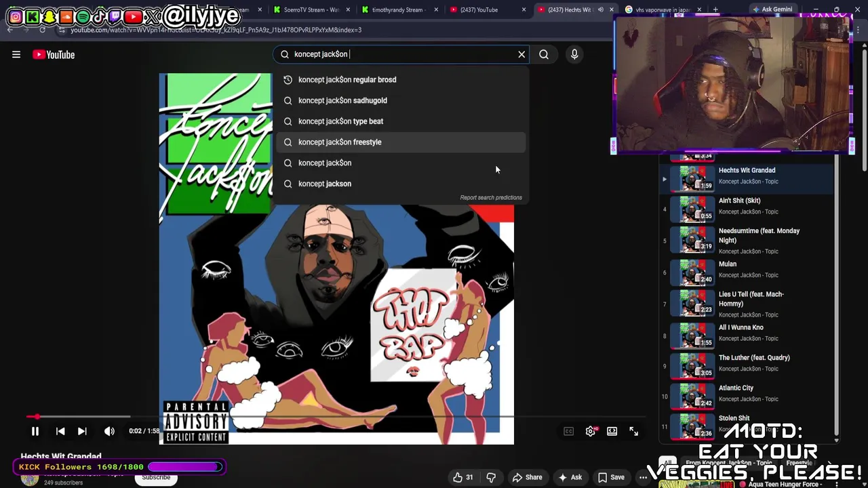
Task: Dislike the video with thumbs down
Action: (x=491, y=477)
